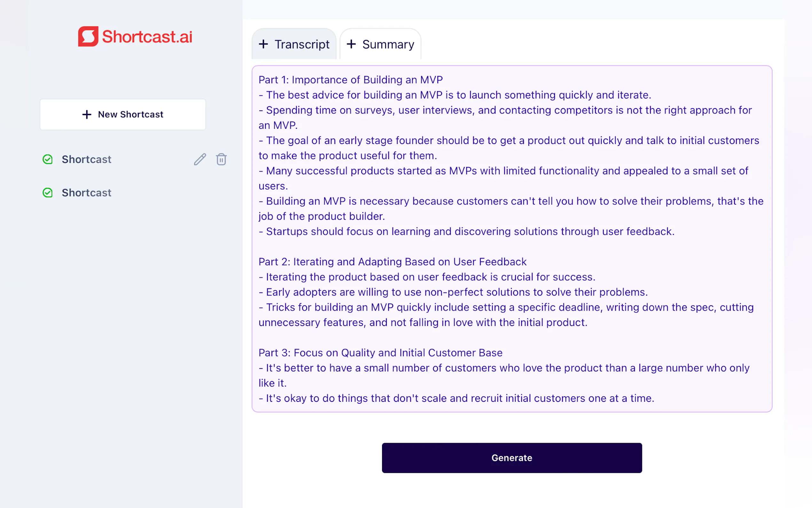Click the Part 2 heading in summary
This screenshot has width=812, height=508.
(392, 261)
